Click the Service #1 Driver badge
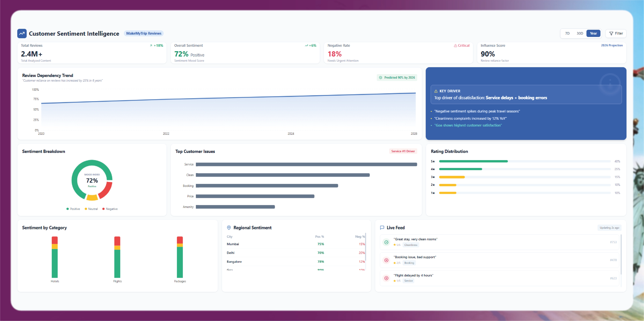 tap(403, 151)
